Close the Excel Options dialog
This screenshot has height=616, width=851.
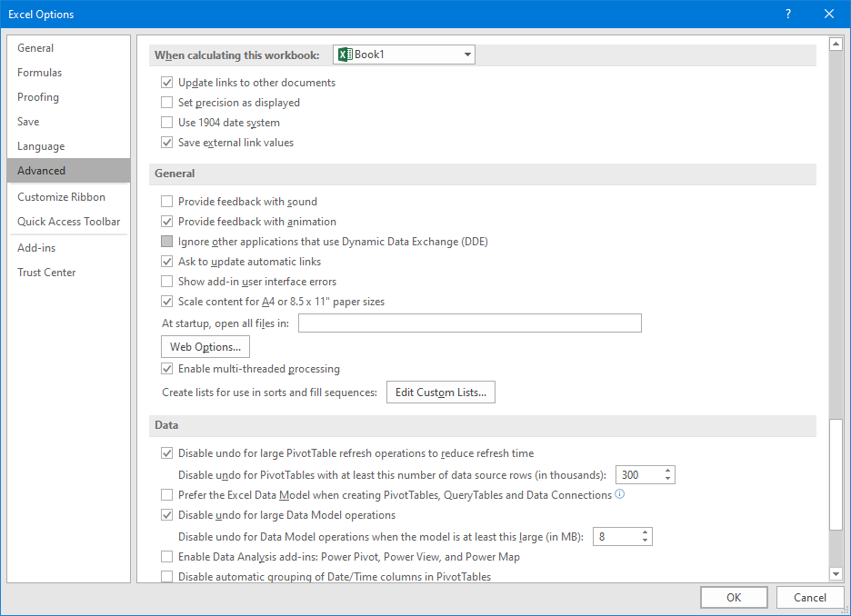tap(829, 15)
